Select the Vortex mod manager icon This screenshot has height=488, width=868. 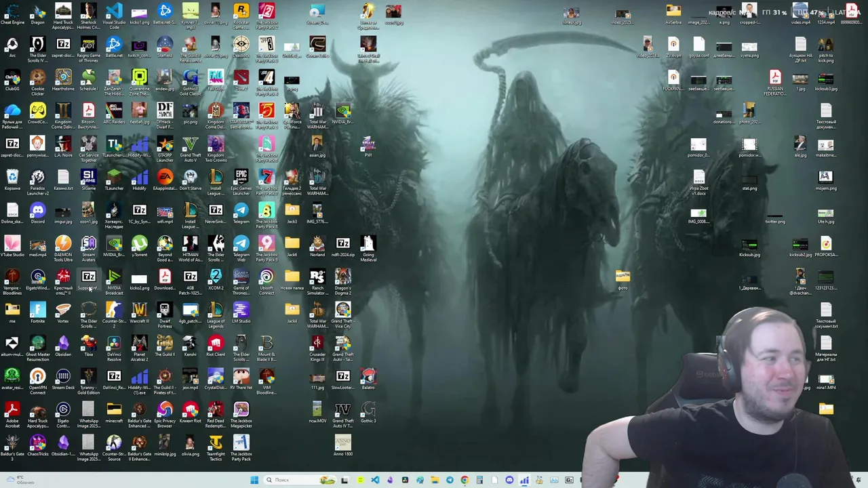pos(63,310)
